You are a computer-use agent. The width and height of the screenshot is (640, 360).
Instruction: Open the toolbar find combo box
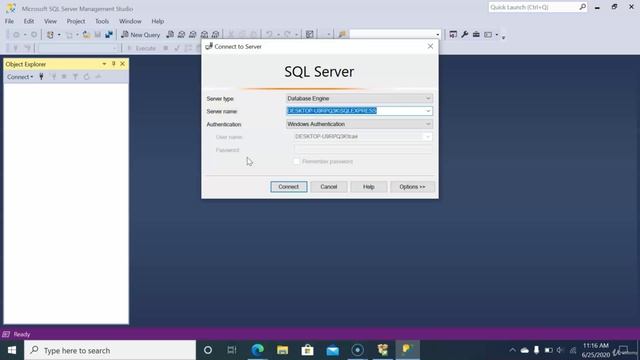tap(395, 35)
